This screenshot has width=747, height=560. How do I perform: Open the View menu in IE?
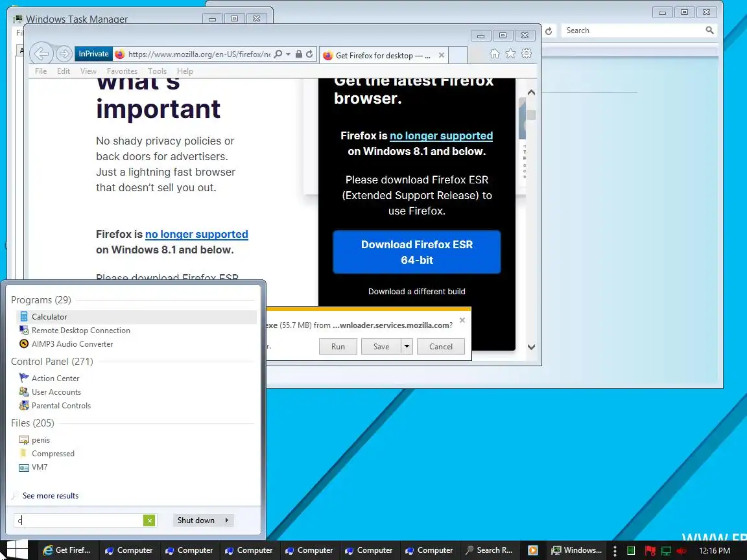point(88,71)
